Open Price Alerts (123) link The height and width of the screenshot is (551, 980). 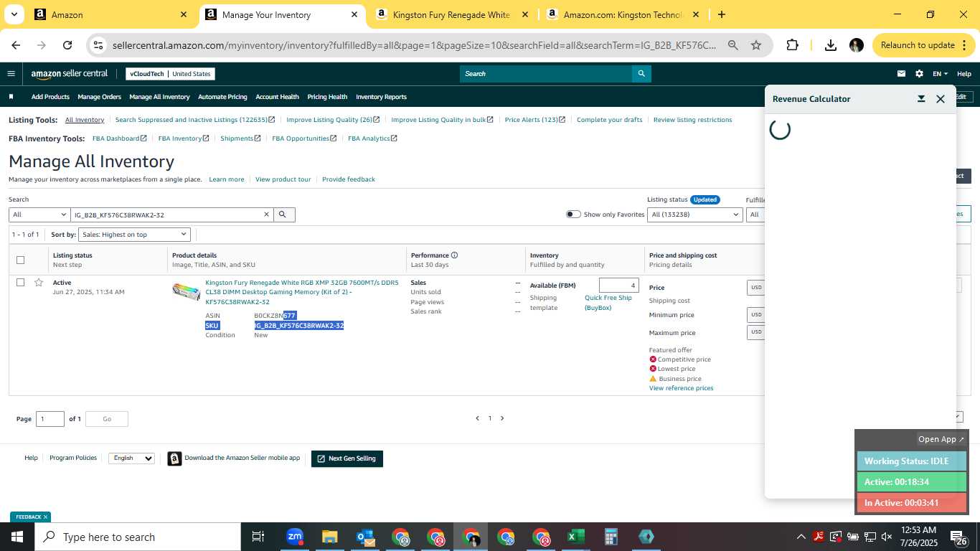pos(534,120)
